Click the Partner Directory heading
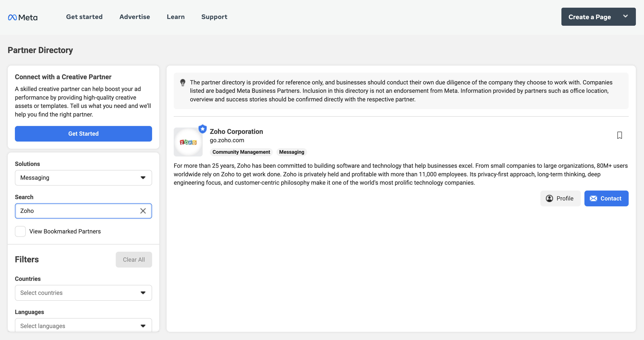 click(x=40, y=50)
